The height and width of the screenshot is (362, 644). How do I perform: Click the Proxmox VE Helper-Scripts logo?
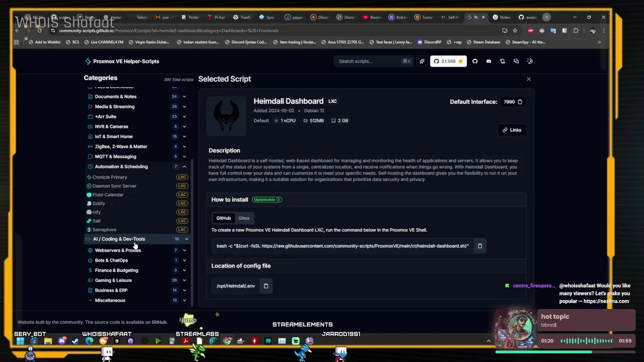[x=122, y=61]
